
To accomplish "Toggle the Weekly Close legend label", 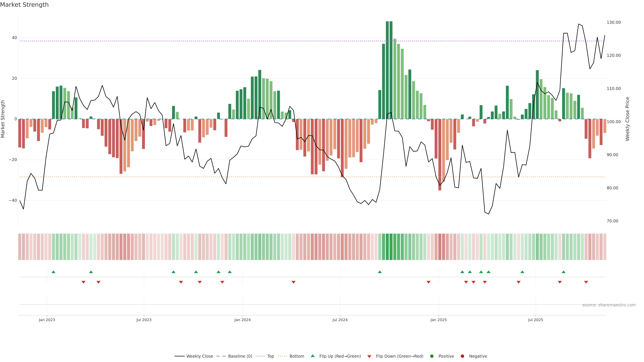I will tap(200, 356).
